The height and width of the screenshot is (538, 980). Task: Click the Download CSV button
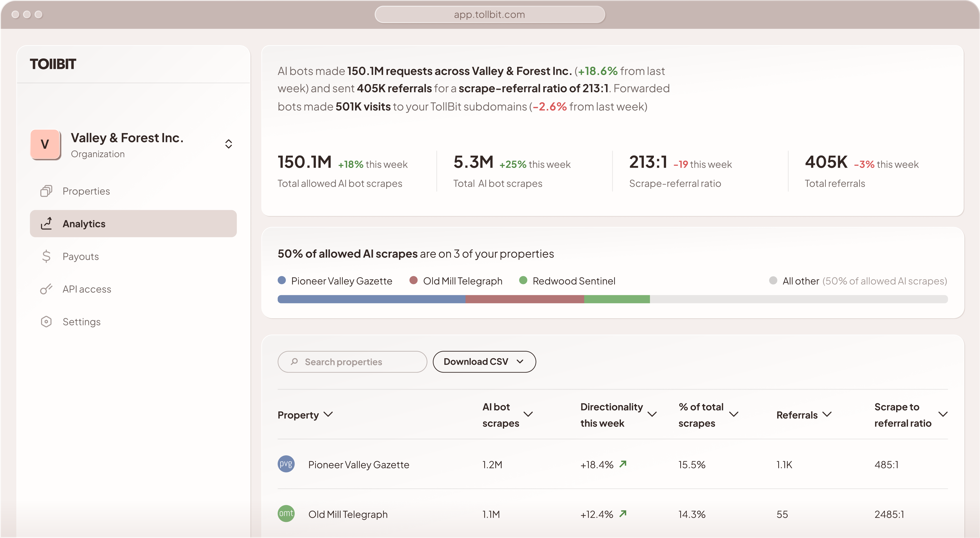484,361
